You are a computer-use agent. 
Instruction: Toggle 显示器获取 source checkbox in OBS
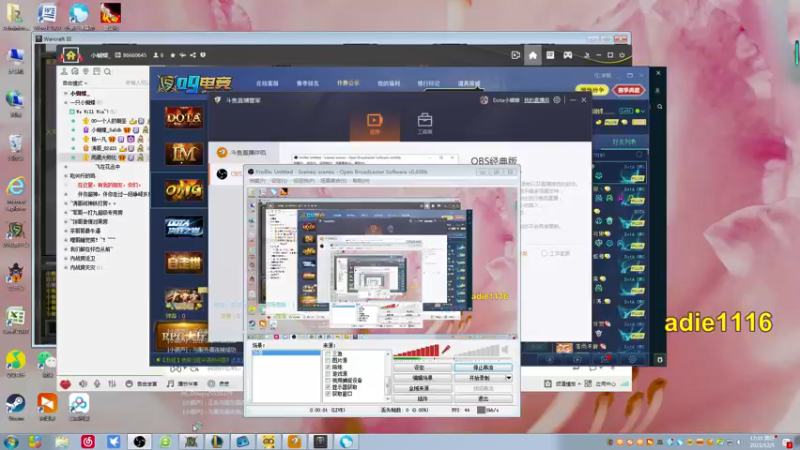click(x=328, y=387)
